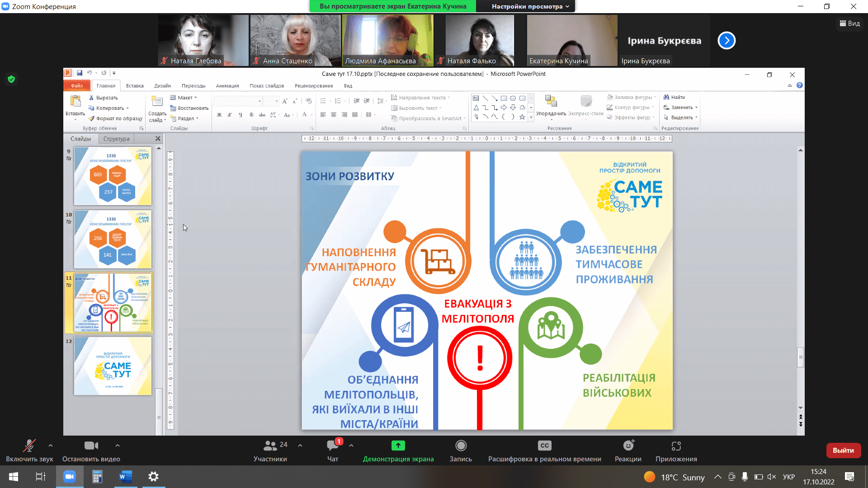Click the red Выйти leave button

(x=843, y=450)
